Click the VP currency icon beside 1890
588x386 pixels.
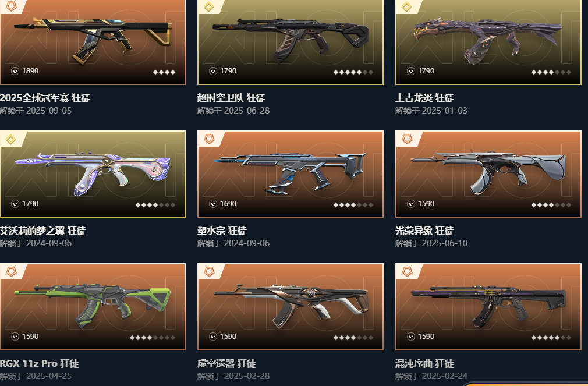[x=15, y=71]
